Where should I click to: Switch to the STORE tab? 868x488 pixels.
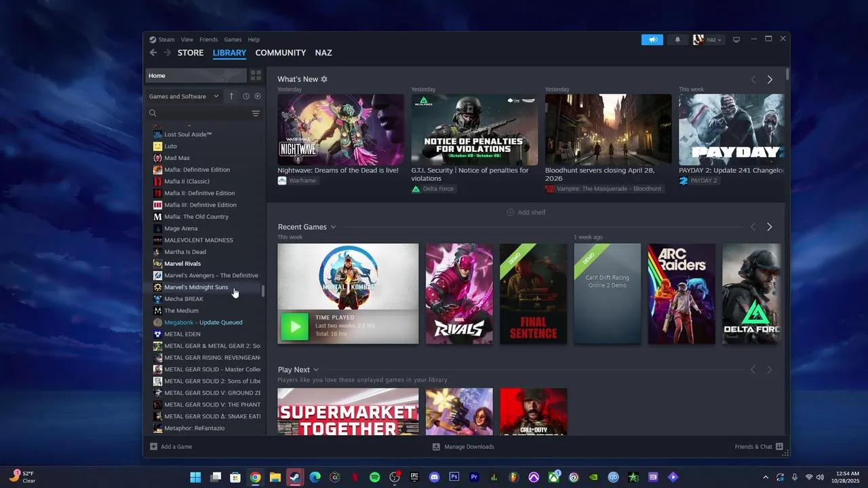191,53
